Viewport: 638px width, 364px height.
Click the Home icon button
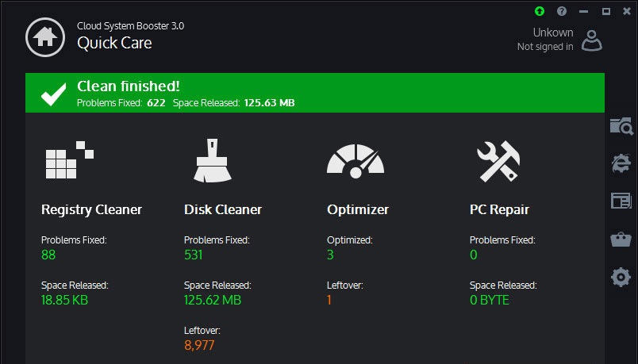45,37
